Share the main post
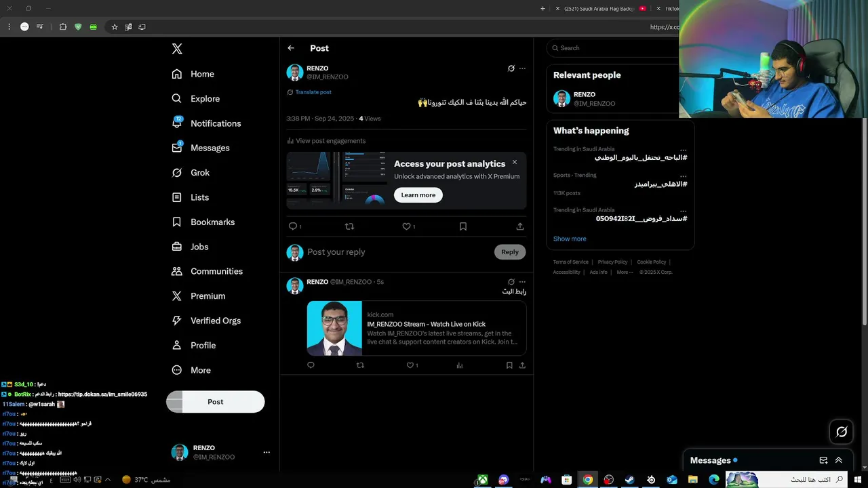This screenshot has height=488, width=868. [520, 226]
